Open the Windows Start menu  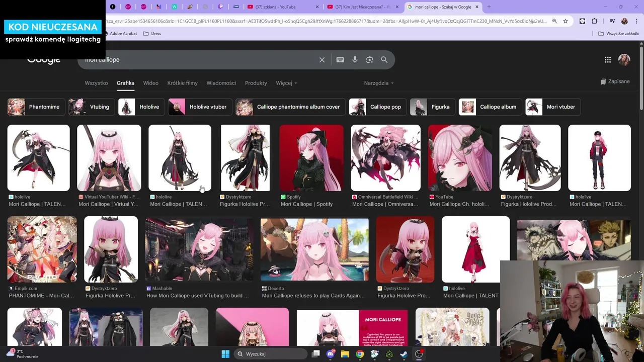(225, 354)
